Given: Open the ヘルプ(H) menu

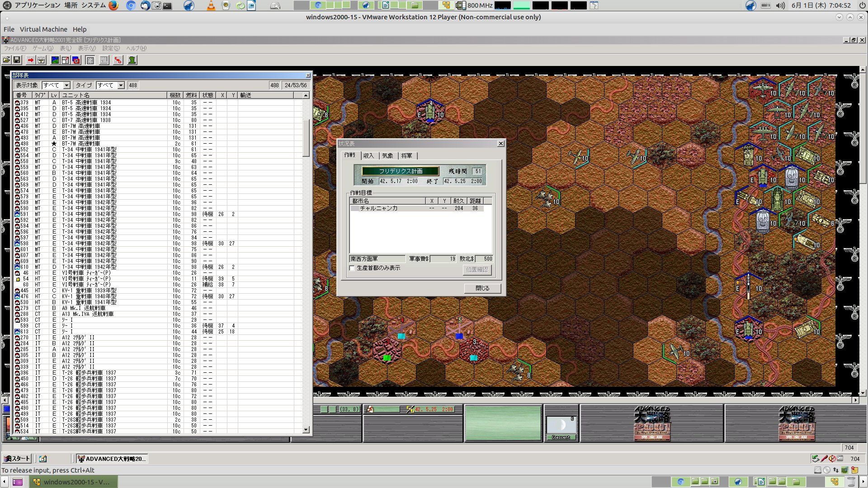Looking at the screenshot, I should tap(136, 48).
